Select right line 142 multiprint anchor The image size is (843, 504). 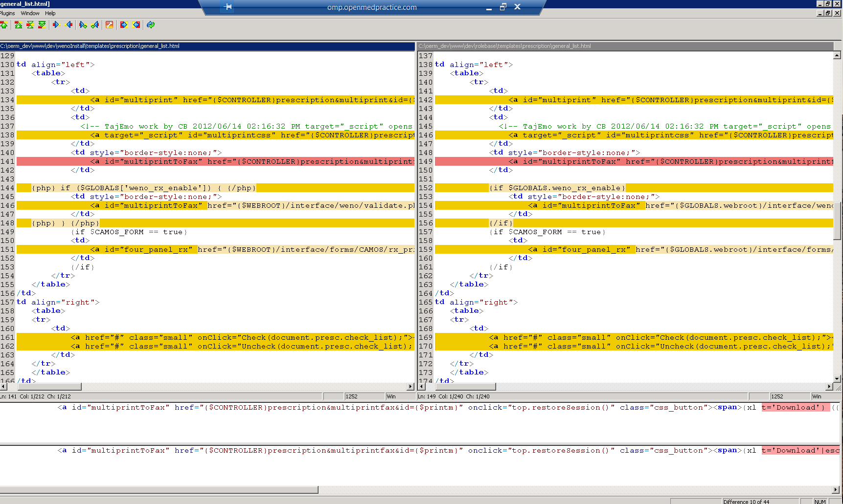coord(634,100)
